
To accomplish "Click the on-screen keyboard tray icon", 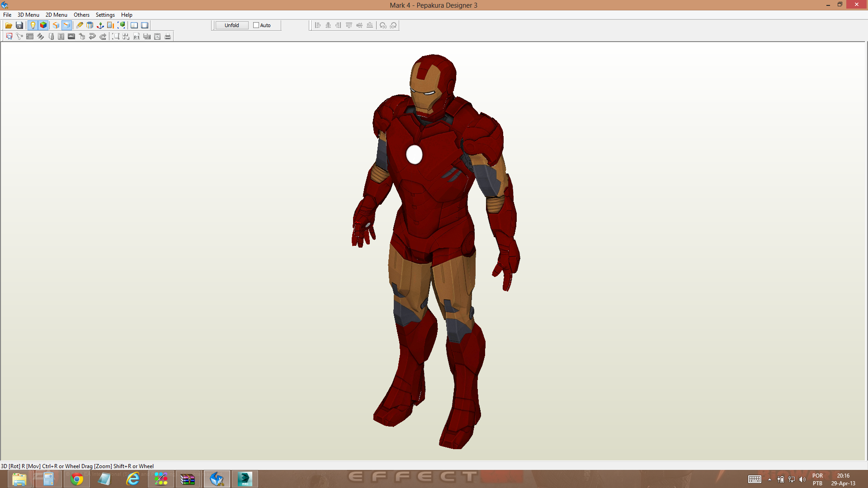I will pos(755,479).
